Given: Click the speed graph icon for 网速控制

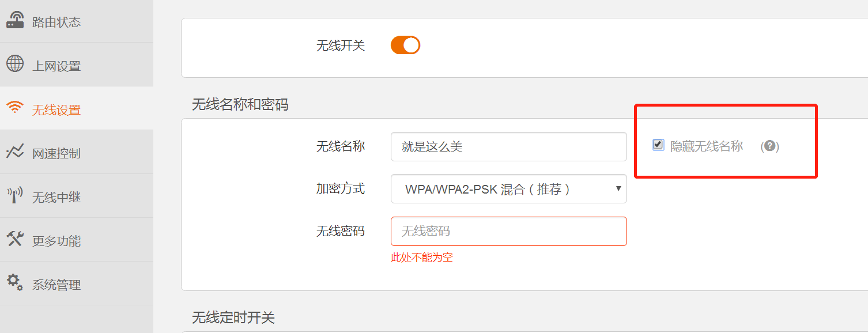Looking at the screenshot, I should (x=15, y=152).
